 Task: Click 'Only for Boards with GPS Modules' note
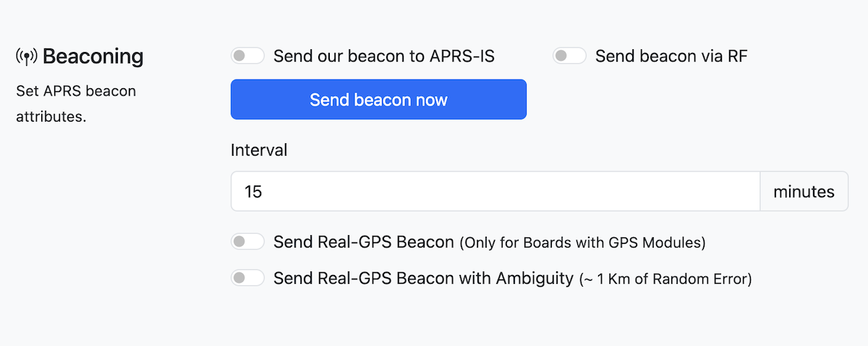(x=582, y=243)
